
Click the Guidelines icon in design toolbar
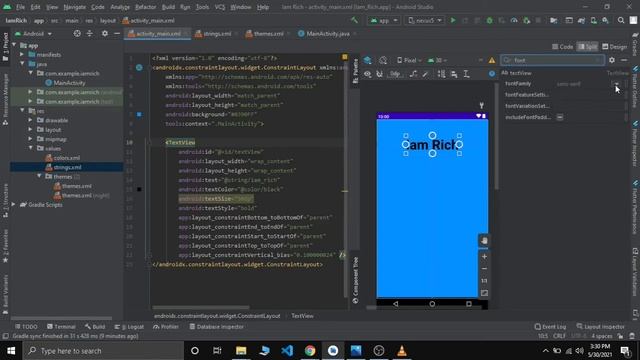[x=466, y=74]
